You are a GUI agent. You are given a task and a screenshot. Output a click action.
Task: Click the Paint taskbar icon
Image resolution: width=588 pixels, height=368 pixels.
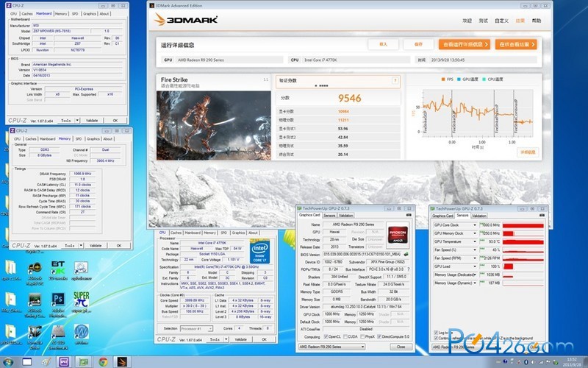coord(46,362)
